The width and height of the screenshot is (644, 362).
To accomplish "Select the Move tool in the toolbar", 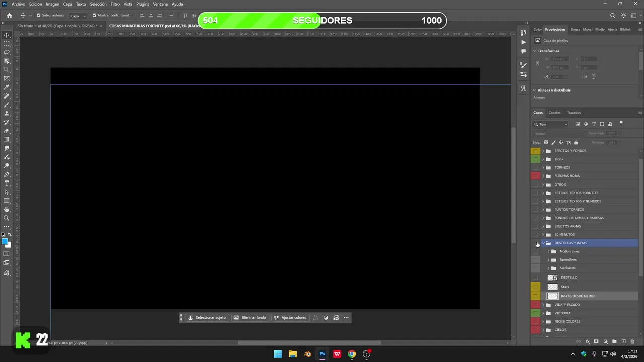I will pyautogui.click(x=7, y=35).
